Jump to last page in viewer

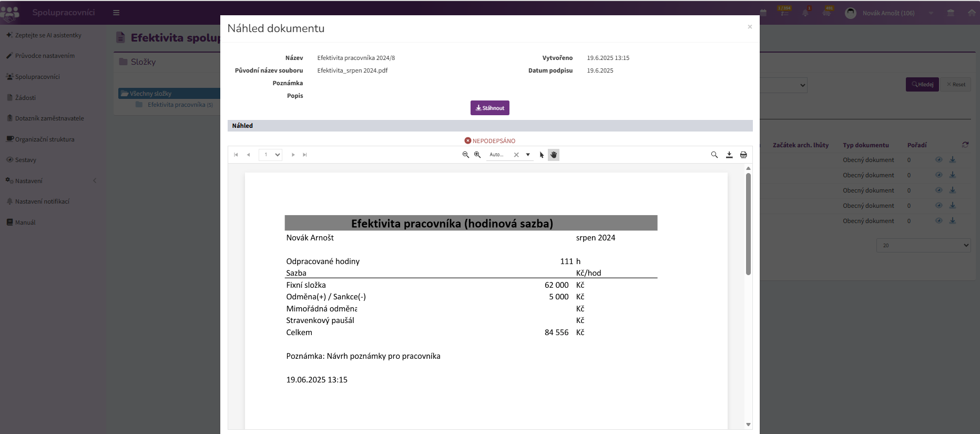(x=305, y=155)
